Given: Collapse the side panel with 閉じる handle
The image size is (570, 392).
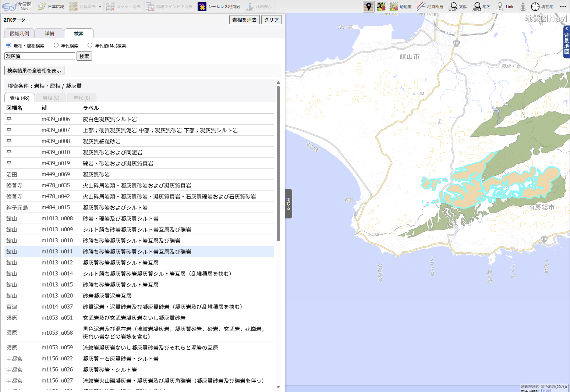Looking at the screenshot, I should click(288, 203).
